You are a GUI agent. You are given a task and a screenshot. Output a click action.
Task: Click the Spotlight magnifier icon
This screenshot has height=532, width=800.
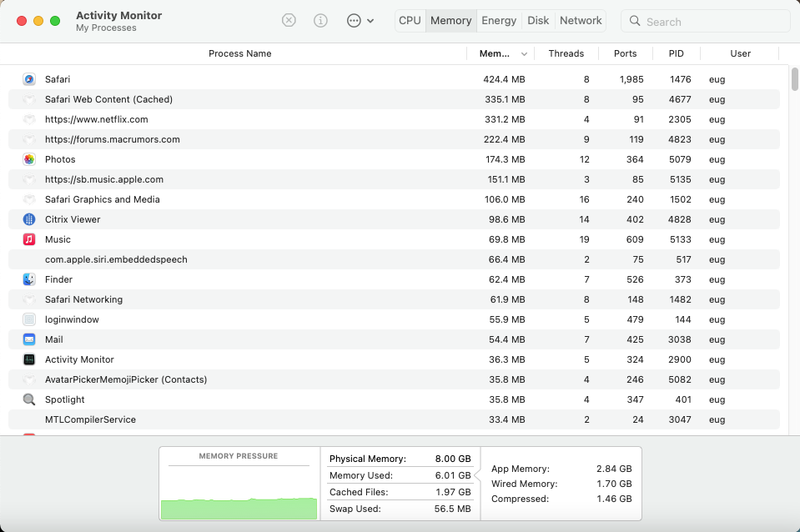[x=29, y=399]
